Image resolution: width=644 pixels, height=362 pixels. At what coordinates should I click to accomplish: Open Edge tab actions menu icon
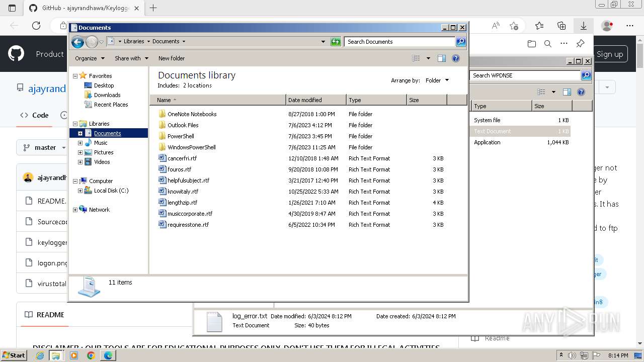(x=12, y=8)
